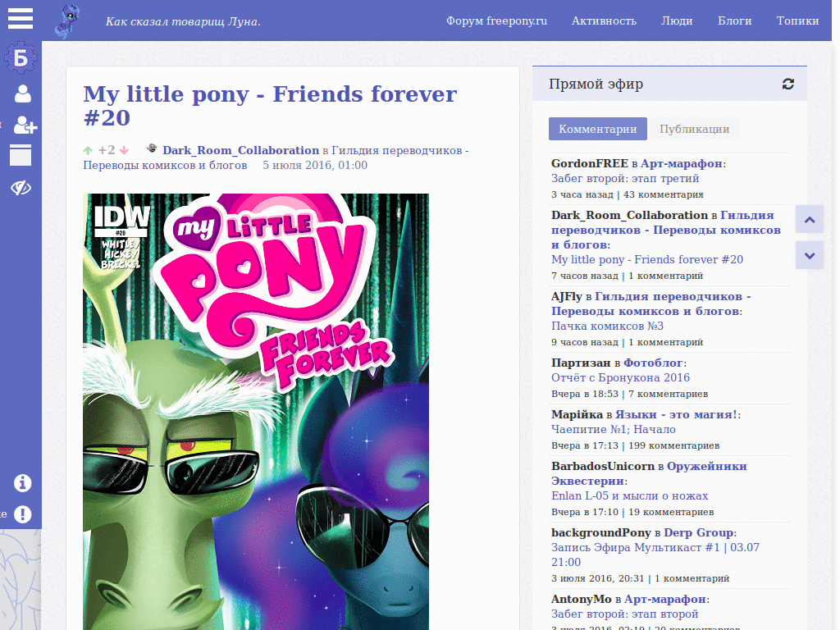840x630 pixels.
Task: Open the post title Friends forever #20
Action: (270, 106)
